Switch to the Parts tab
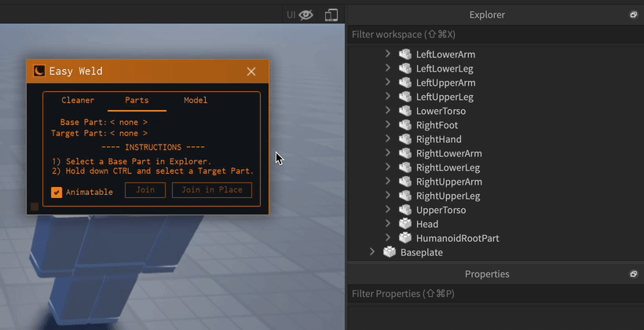Viewport: 644px width, 330px height. 137,101
